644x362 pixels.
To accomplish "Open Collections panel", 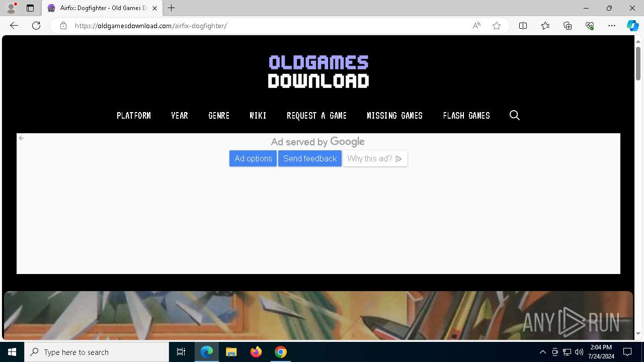I will (568, 26).
